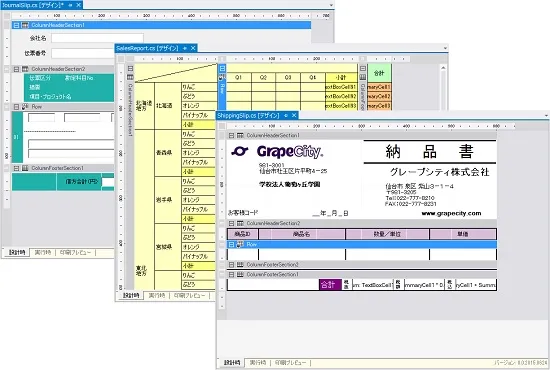Click the ColumnFooterSection1 icon in JournalSlip
Viewport: 550px width, 370px height.
tap(25, 168)
